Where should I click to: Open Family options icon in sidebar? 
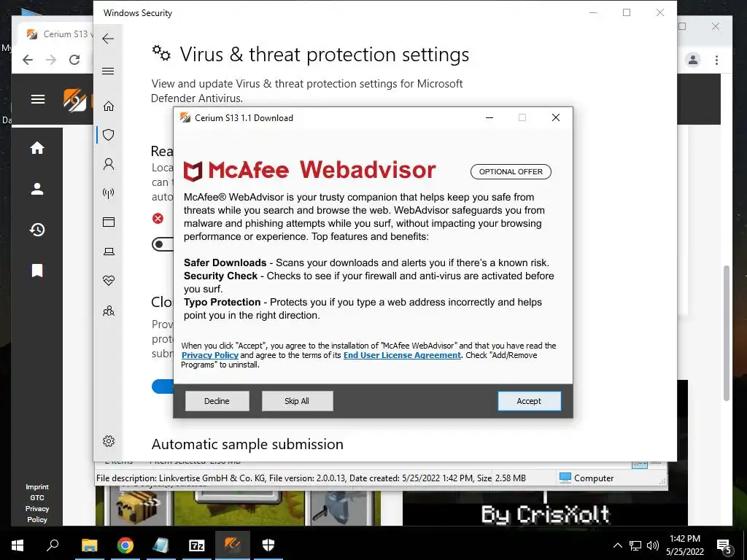point(109,311)
